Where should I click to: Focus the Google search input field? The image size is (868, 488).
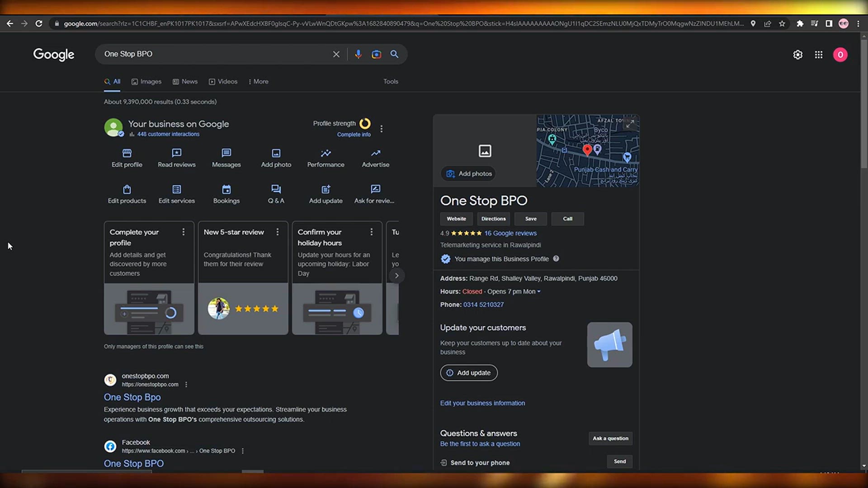(215, 54)
